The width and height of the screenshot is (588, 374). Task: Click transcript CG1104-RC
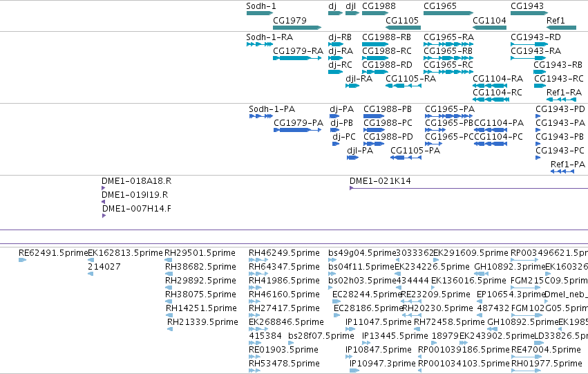[x=491, y=100]
